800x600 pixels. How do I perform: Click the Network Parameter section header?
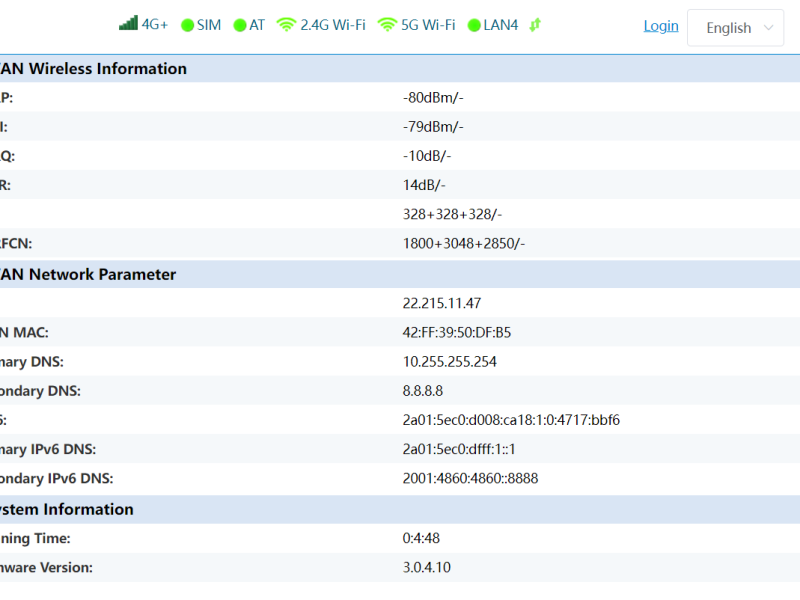pyautogui.click(x=88, y=274)
